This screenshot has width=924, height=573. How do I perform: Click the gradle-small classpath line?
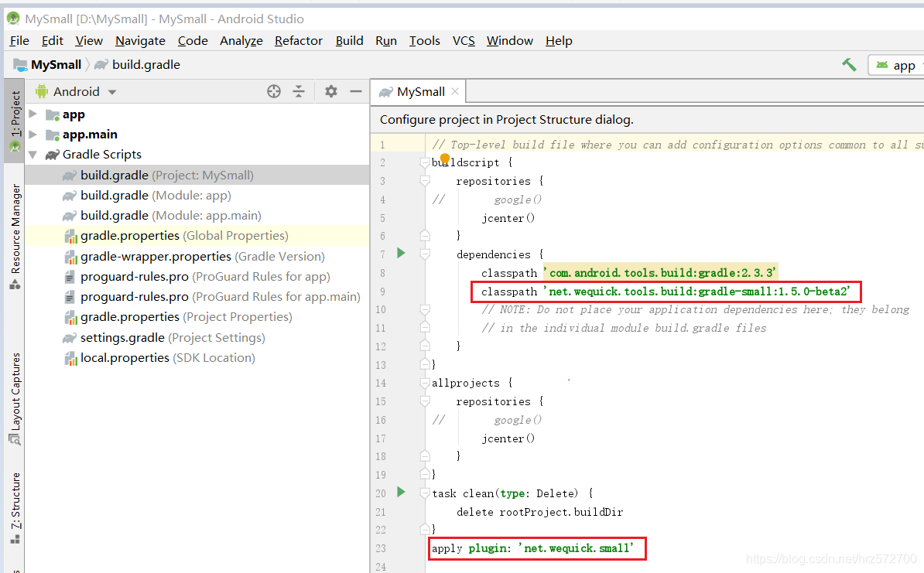click(x=666, y=292)
